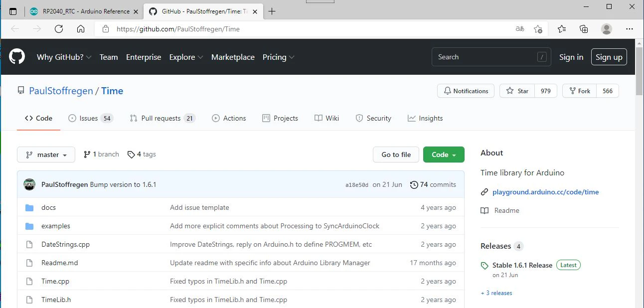The height and width of the screenshot is (308, 644).
Task: Focus the GitHub search field
Action: [491, 57]
